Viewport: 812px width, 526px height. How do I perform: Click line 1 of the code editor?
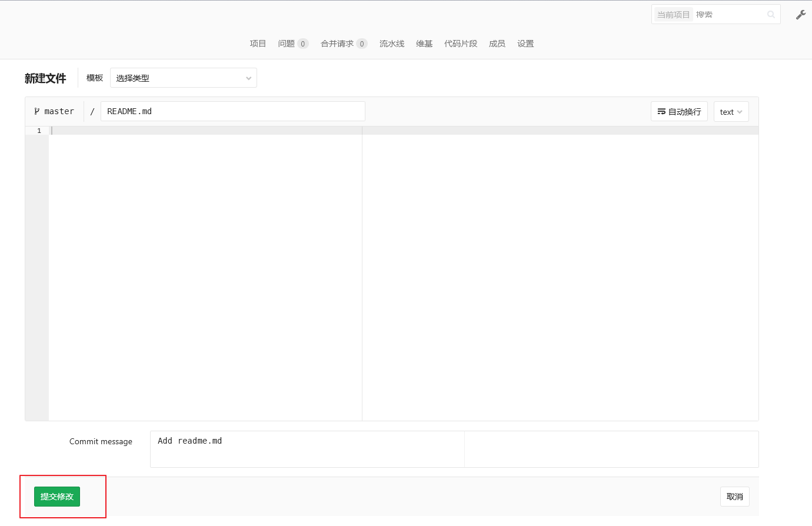206,131
